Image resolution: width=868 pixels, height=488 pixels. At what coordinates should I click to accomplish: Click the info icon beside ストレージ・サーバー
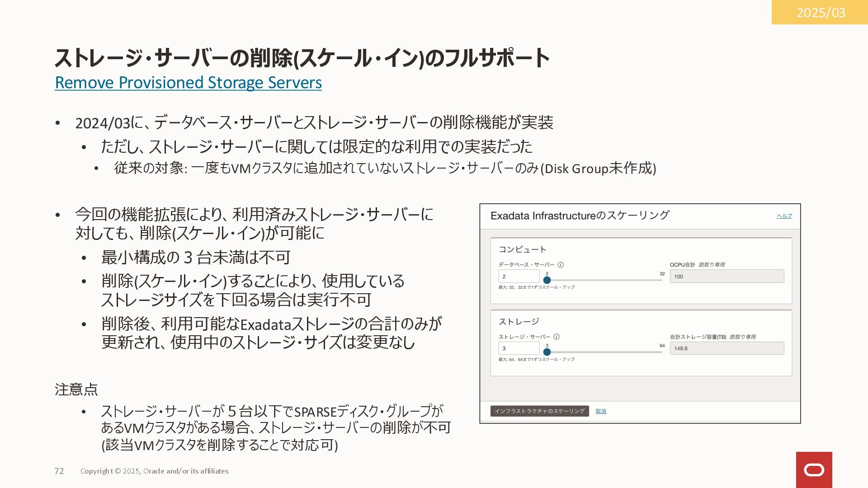pyautogui.click(x=557, y=337)
